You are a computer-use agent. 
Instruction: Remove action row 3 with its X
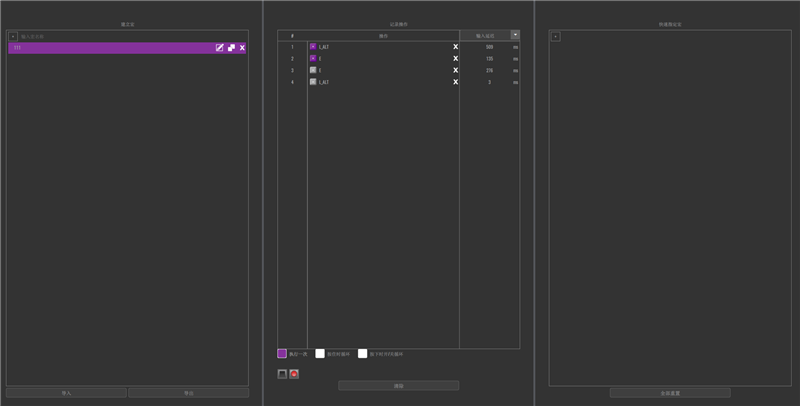(456, 70)
